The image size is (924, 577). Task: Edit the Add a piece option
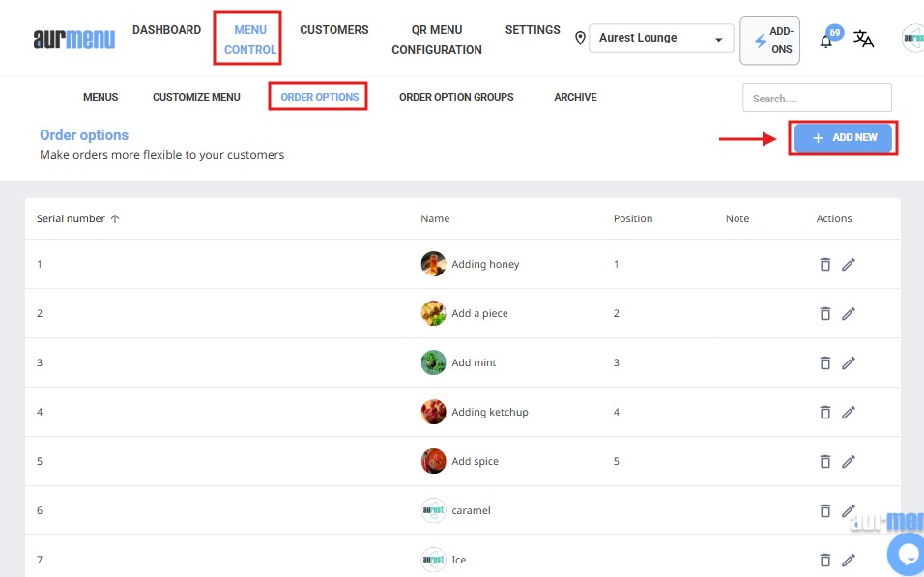(849, 313)
